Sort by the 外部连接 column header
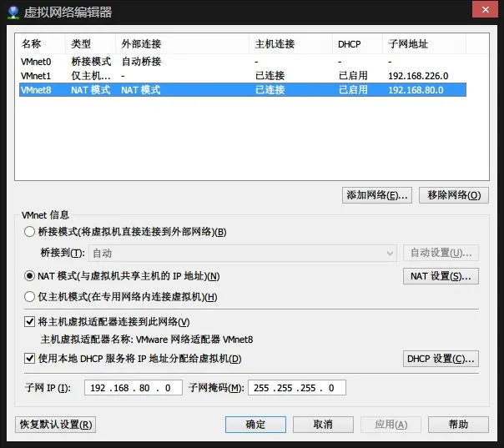The height and width of the screenshot is (448, 504). coord(182,43)
